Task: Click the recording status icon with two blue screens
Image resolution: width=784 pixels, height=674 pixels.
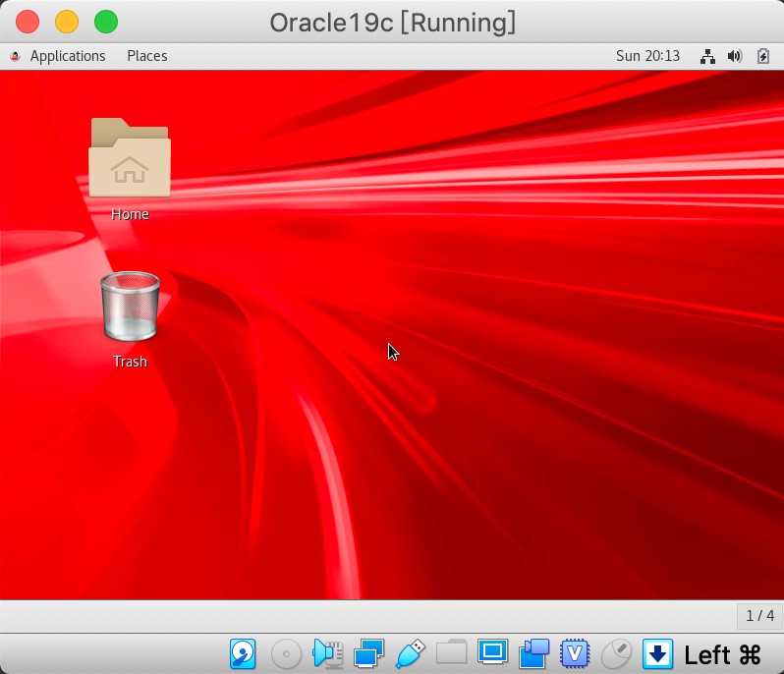Action: pos(534,653)
